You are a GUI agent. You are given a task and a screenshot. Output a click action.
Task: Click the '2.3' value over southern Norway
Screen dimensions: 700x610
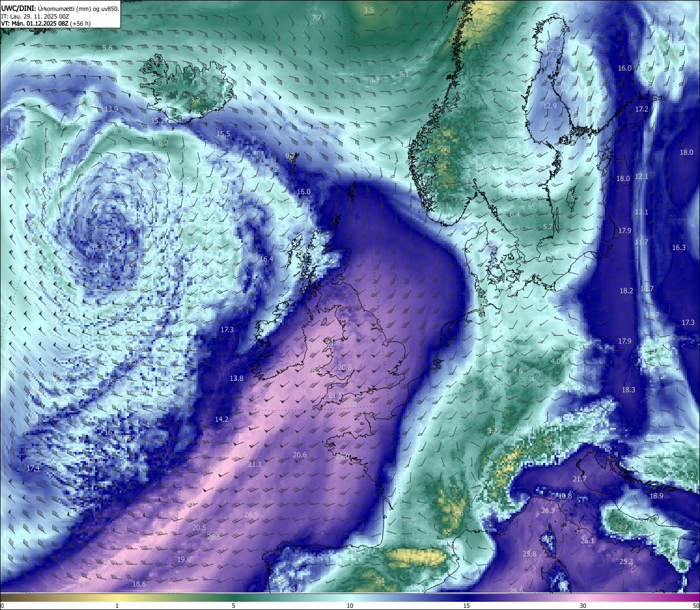(x=445, y=148)
